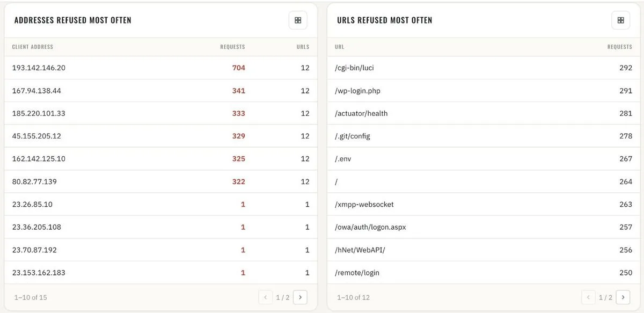Click the 267 requests count

626,159
